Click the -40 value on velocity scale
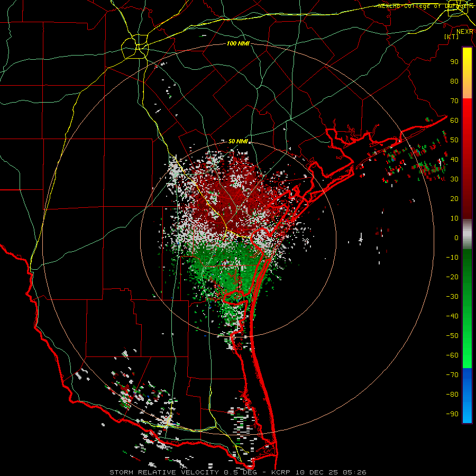 click(452, 316)
